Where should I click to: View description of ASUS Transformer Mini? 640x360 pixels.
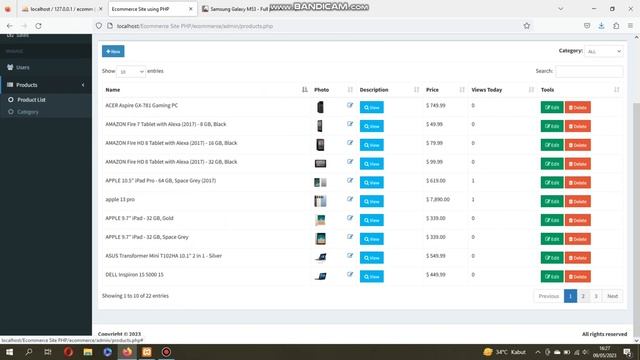tap(371, 258)
